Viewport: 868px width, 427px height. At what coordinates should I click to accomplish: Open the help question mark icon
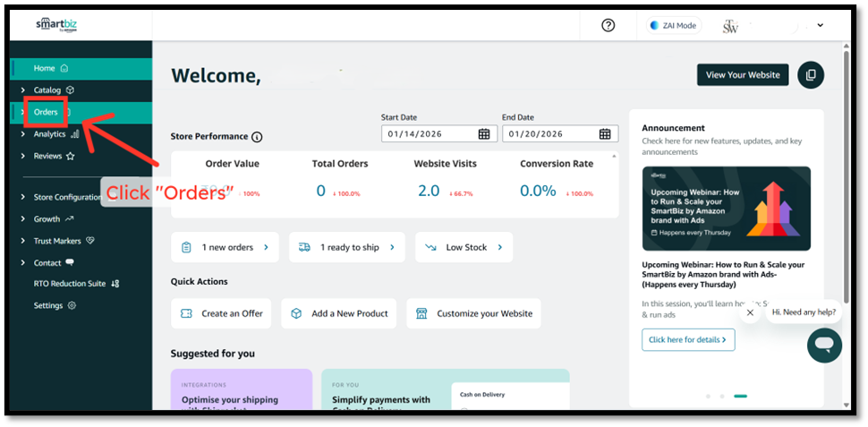coord(608,25)
